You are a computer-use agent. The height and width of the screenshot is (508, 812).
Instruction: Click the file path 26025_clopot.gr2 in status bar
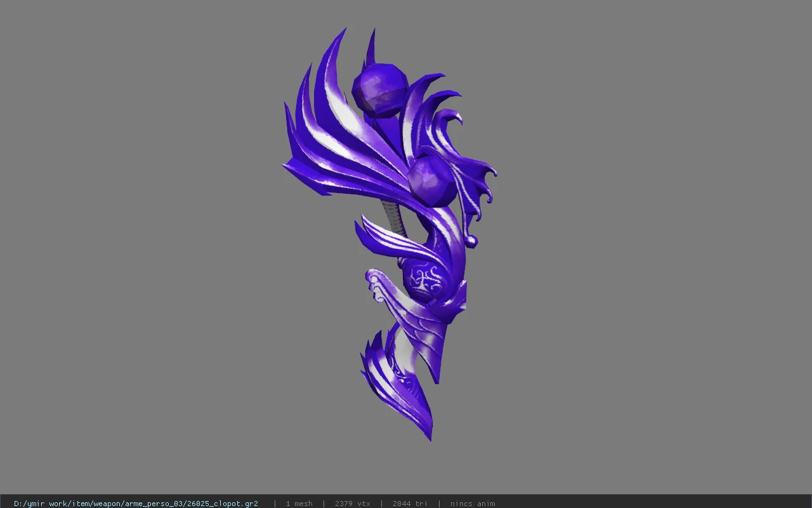click(x=136, y=504)
